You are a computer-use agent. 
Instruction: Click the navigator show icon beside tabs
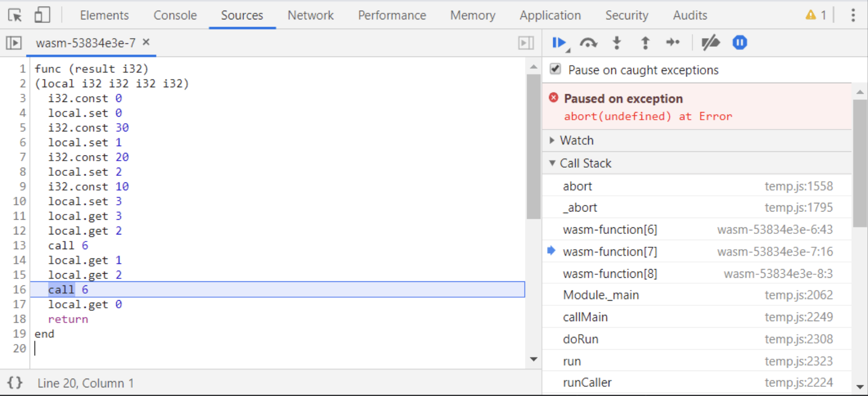point(14,43)
